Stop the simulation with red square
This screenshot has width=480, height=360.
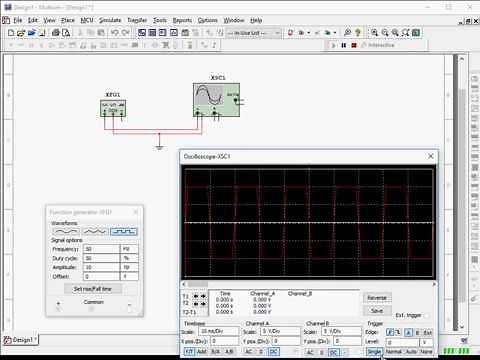pyautogui.click(x=354, y=45)
